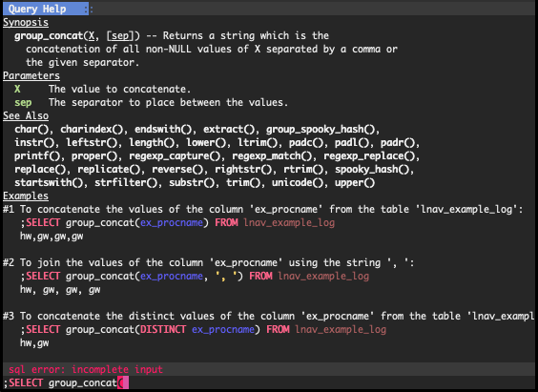538x392 pixels.
Task: Open the endswith() function reference
Action: (163, 130)
